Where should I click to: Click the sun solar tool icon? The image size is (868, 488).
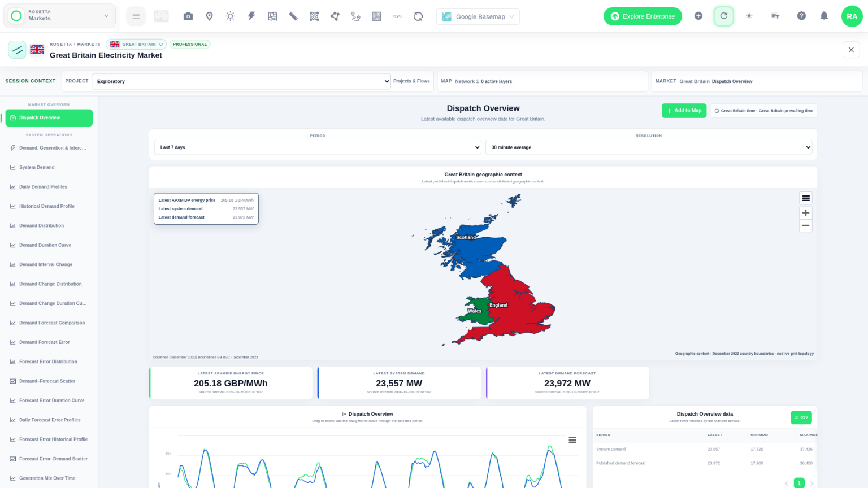tap(230, 16)
